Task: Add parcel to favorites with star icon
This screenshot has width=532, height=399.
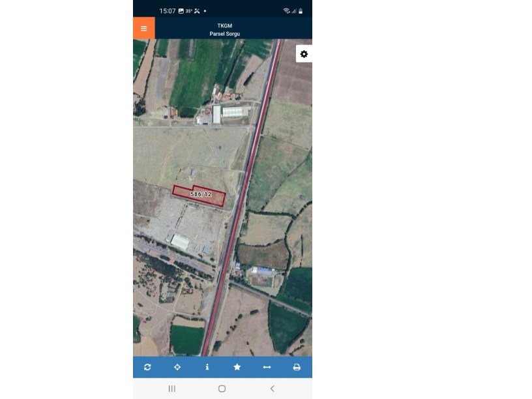Action: [x=237, y=367]
